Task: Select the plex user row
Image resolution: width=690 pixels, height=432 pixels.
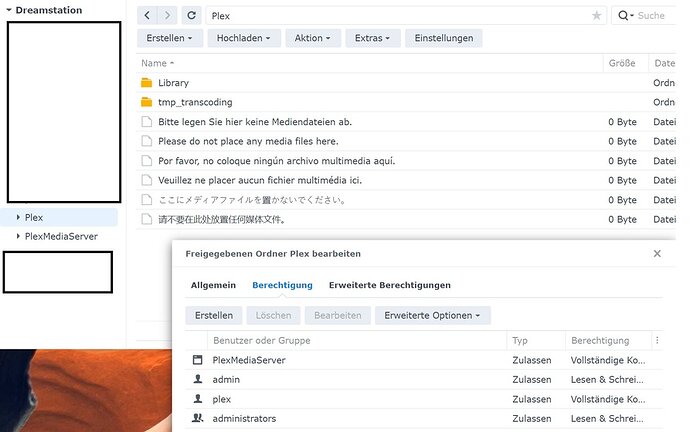Action: 424,399
